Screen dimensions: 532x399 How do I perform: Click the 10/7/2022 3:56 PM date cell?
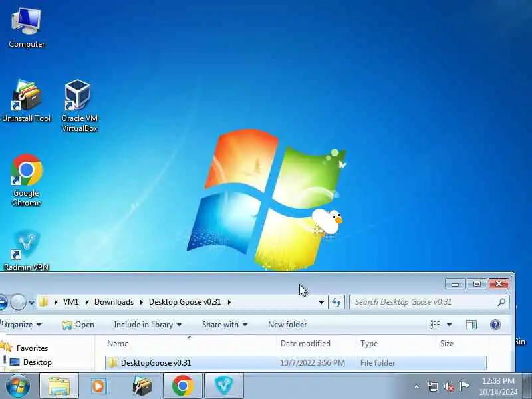click(x=312, y=363)
